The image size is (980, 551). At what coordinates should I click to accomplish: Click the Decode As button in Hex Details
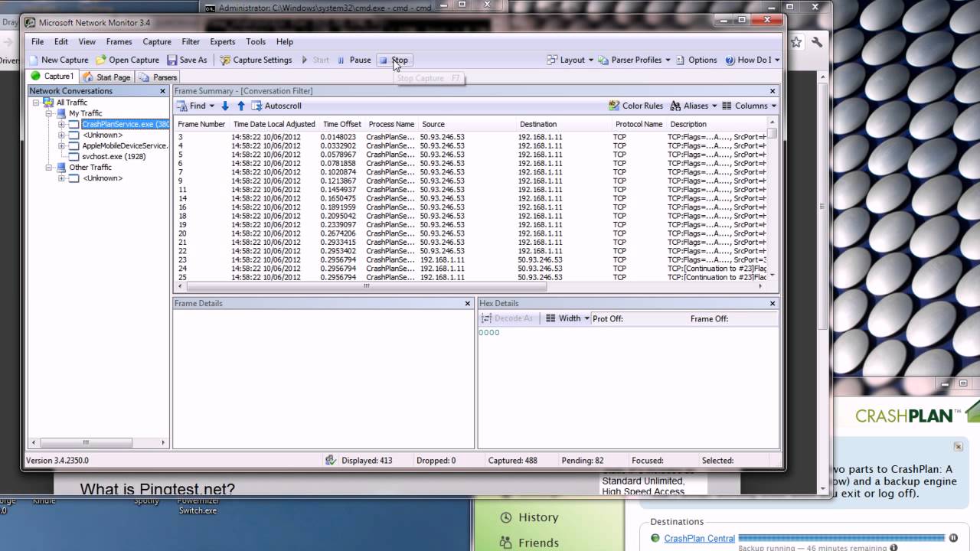[x=507, y=318]
